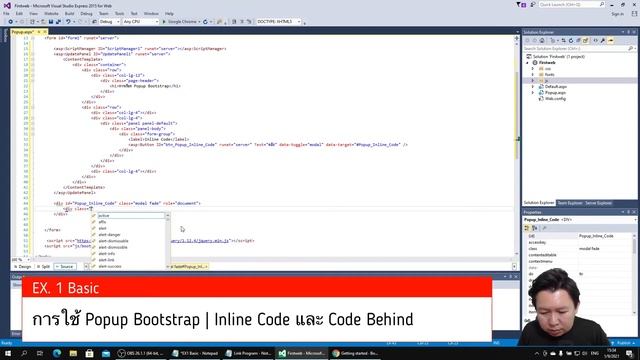
Task: Open the Team menu
Action: click(104, 13)
